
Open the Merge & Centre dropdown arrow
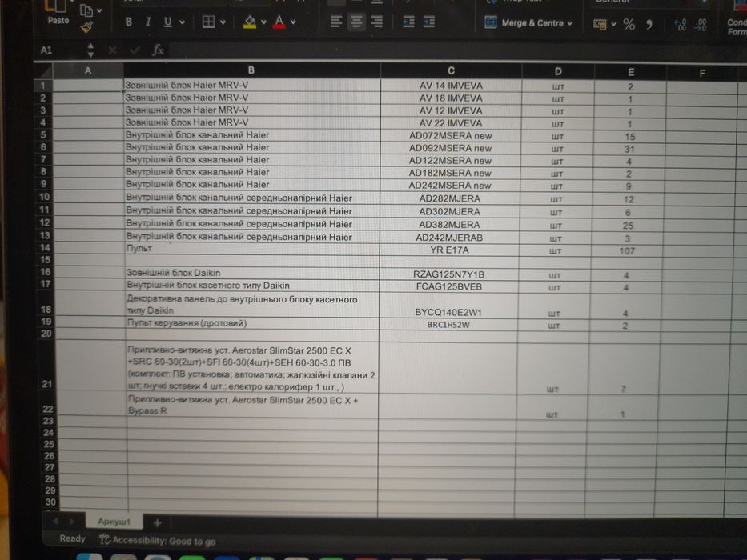click(x=570, y=23)
